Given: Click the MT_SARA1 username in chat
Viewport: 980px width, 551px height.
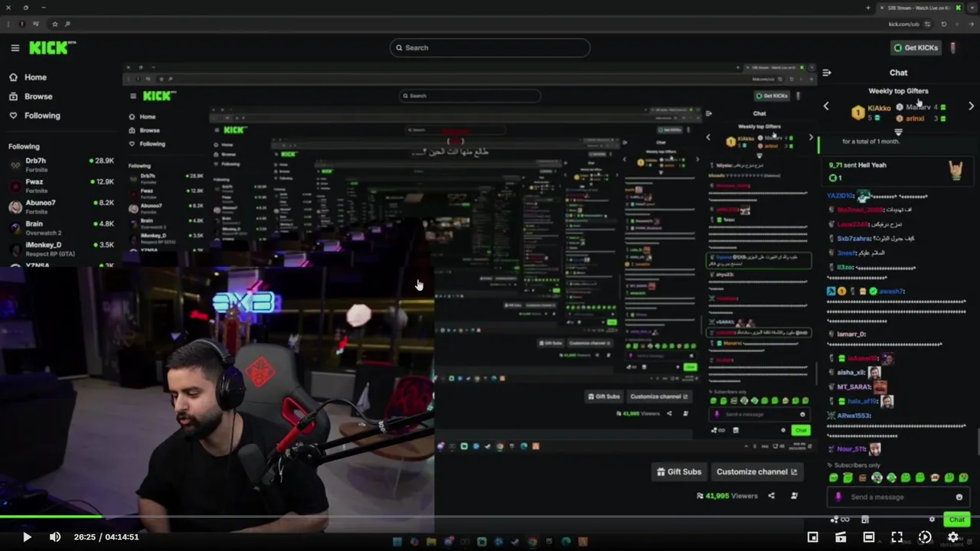Looking at the screenshot, I should (854, 387).
